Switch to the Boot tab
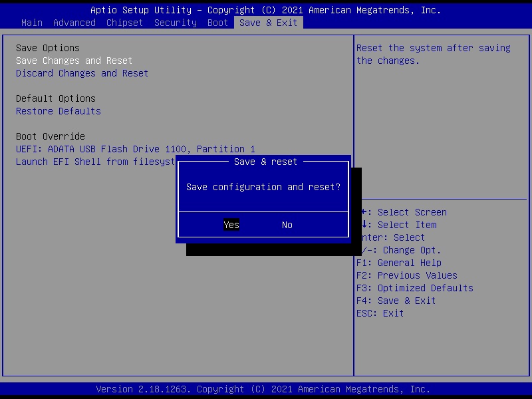The image size is (532, 399). tap(217, 22)
